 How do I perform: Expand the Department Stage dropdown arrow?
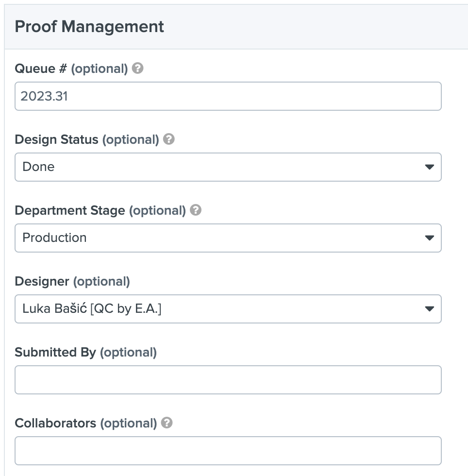(x=429, y=238)
